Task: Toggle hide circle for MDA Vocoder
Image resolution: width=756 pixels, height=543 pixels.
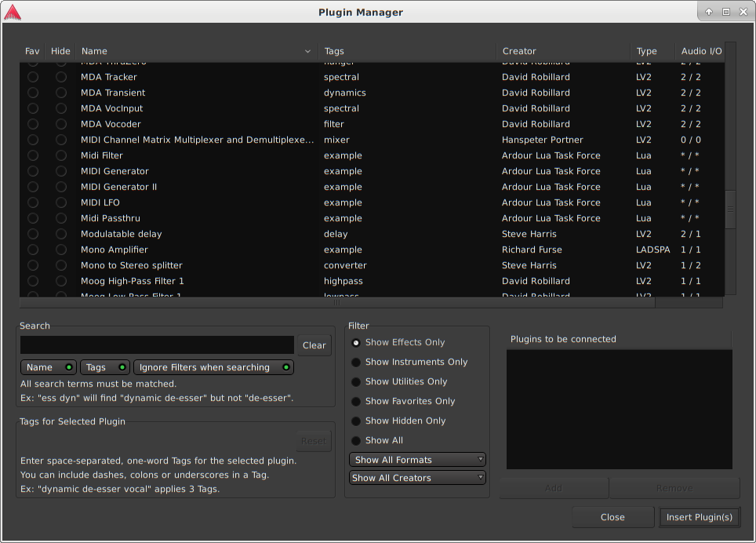Action: [60, 124]
